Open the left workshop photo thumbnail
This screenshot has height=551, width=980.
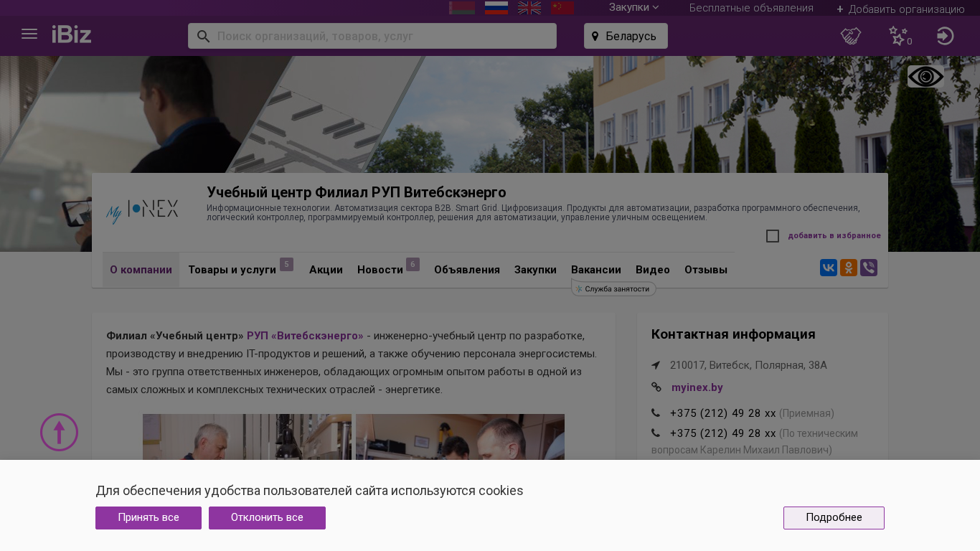247,437
